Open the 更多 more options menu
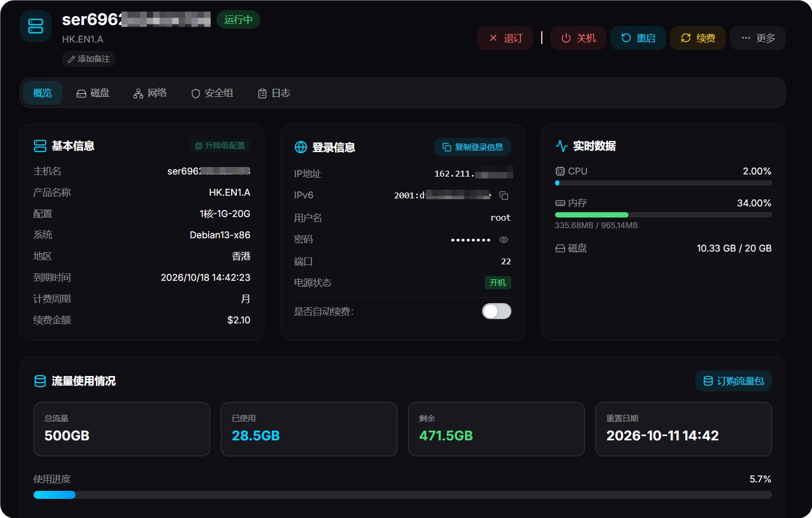Image resolution: width=812 pixels, height=518 pixels. 758,38
